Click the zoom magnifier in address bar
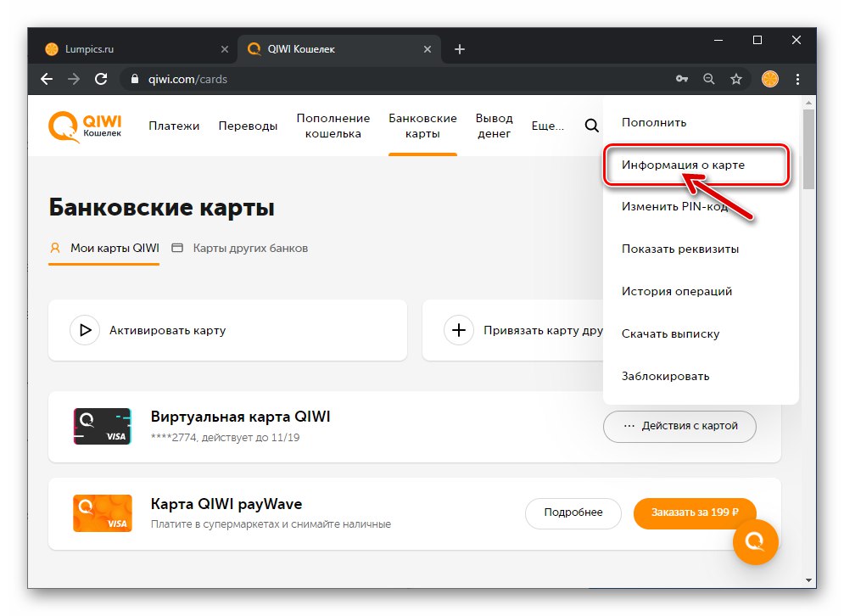Screen dimensions: 844x616 709,79
